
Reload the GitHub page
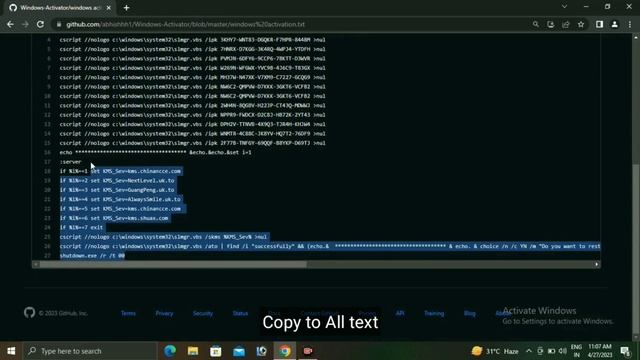point(40,24)
